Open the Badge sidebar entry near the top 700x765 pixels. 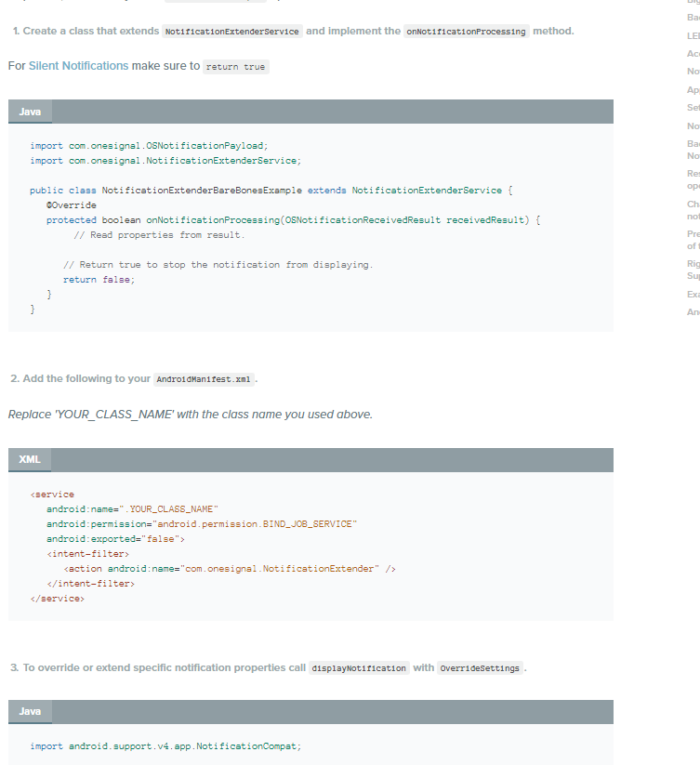(694, 15)
